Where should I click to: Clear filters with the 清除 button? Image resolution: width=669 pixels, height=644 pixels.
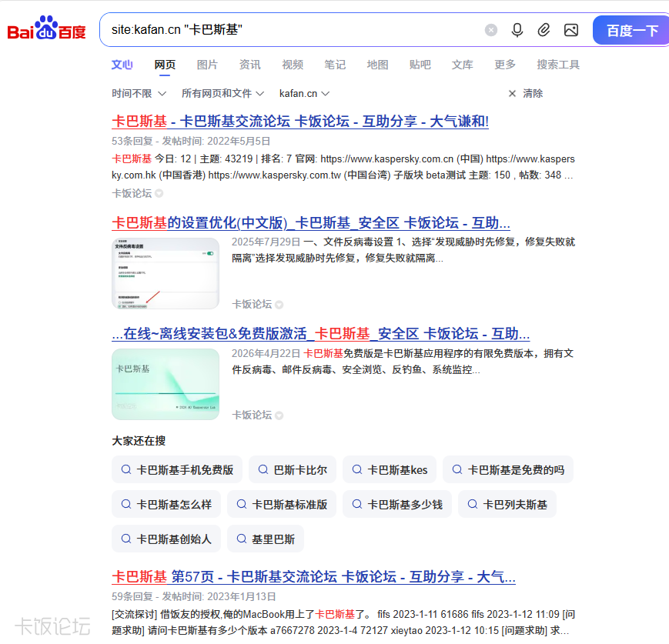tap(526, 93)
